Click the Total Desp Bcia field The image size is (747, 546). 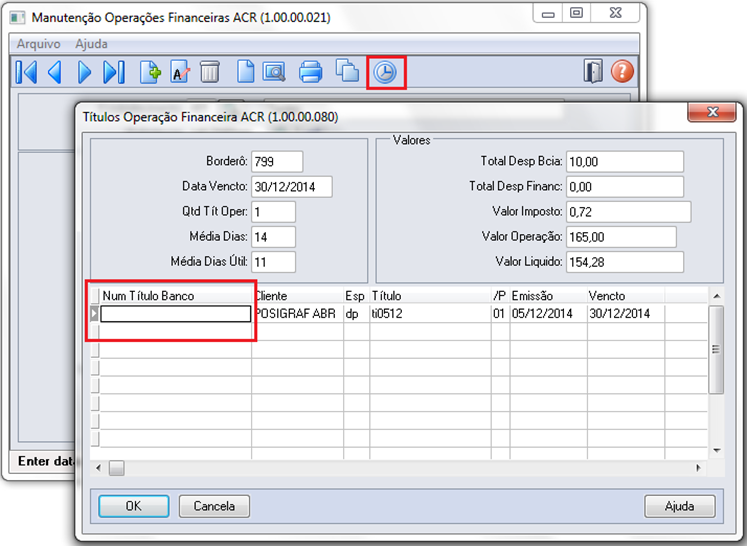point(625,162)
